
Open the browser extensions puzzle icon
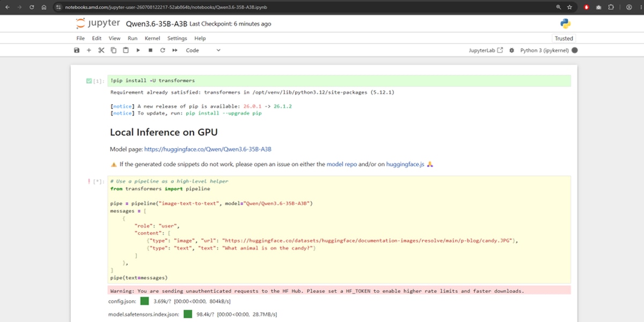click(611, 7)
